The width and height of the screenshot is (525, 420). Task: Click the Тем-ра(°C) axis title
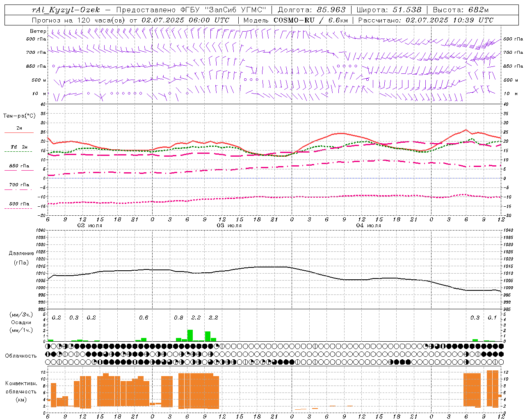tap(19, 116)
